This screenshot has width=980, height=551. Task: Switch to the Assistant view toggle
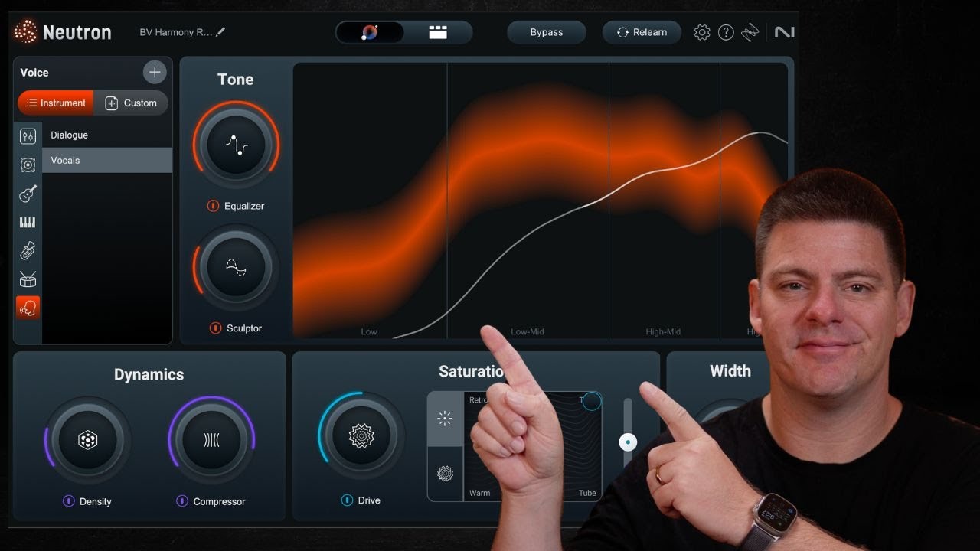[x=371, y=32]
